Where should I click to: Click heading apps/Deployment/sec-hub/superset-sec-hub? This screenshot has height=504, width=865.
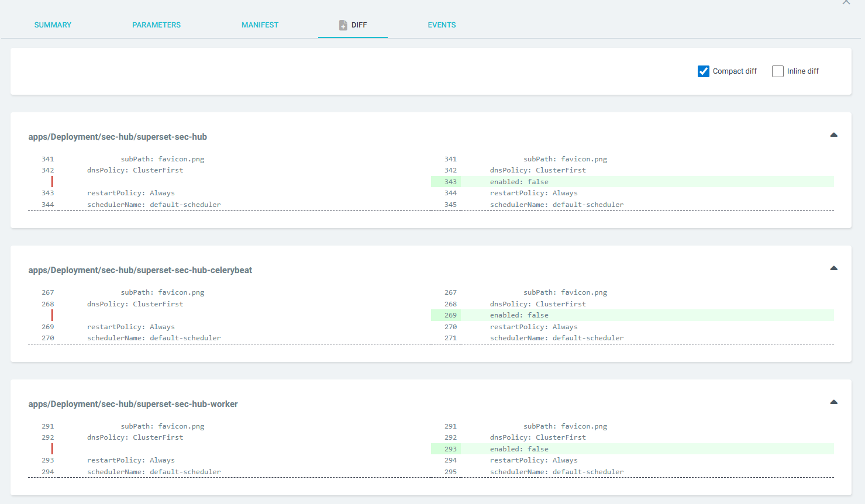[x=118, y=137]
